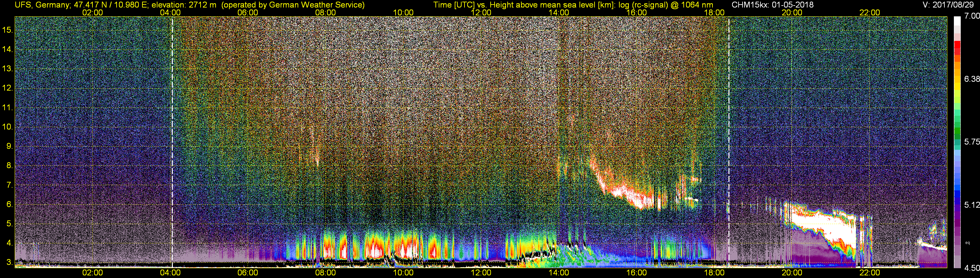Click the 9. km height axis label
The width and height of the screenshot is (980, 278).
point(10,146)
